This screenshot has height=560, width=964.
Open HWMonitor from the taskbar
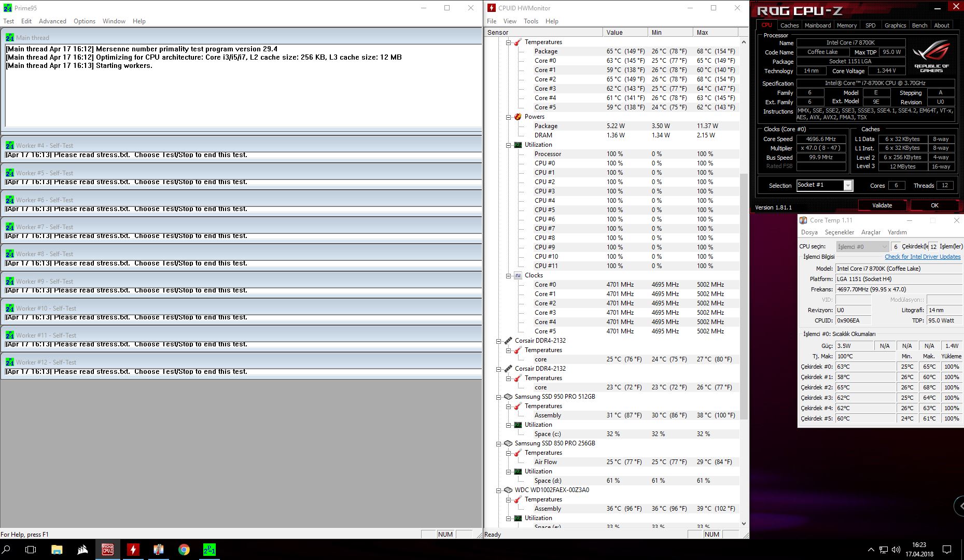point(133,550)
